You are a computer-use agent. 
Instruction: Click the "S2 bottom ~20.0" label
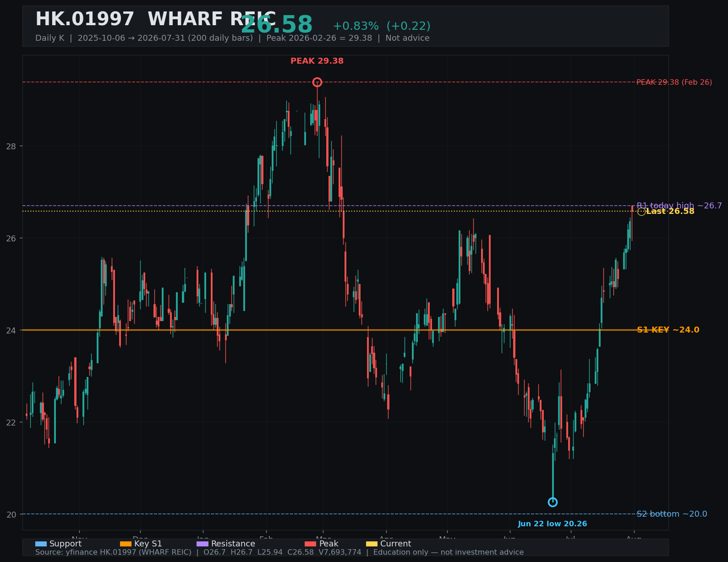coord(672,514)
